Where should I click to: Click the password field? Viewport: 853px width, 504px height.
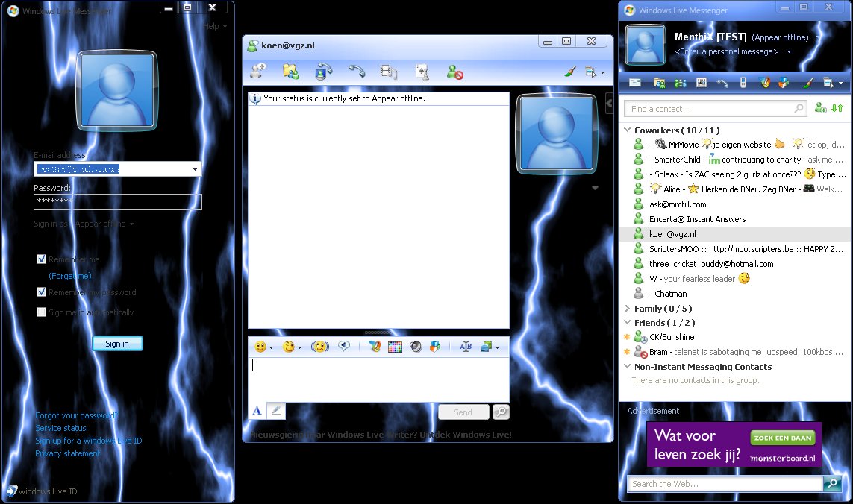point(117,201)
